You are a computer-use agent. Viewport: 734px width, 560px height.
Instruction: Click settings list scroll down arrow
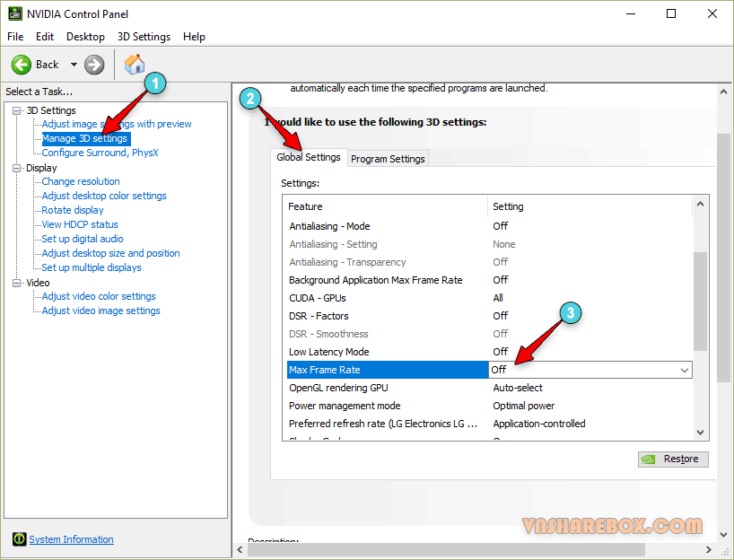(700, 433)
